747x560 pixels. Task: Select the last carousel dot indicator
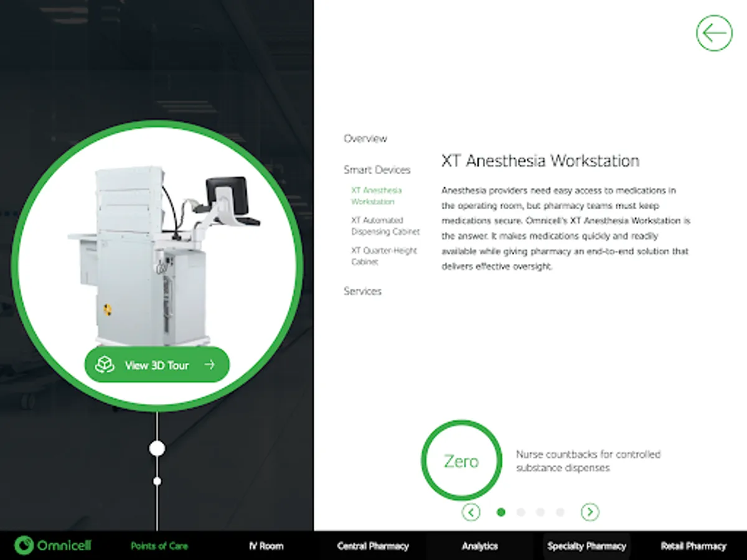click(x=560, y=511)
